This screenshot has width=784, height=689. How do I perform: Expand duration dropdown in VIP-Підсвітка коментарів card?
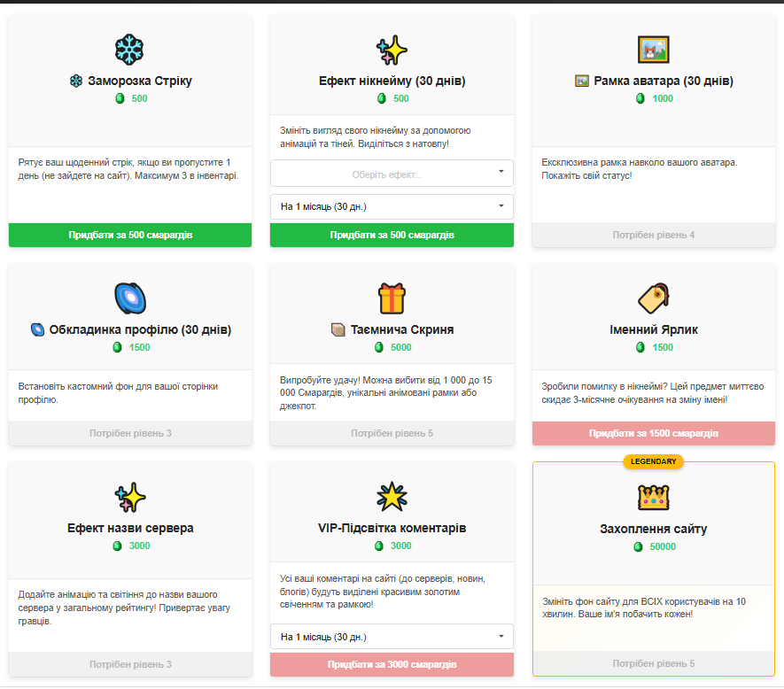click(392, 637)
